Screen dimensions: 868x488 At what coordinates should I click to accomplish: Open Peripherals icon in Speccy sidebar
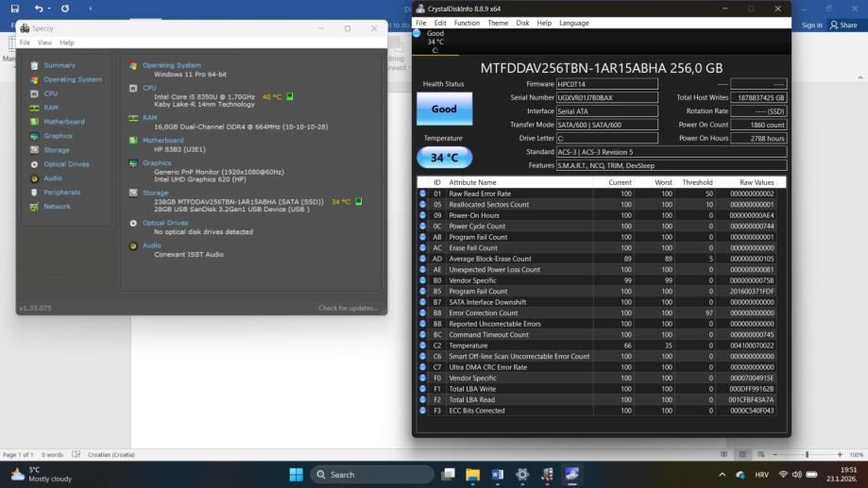(34, 193)
